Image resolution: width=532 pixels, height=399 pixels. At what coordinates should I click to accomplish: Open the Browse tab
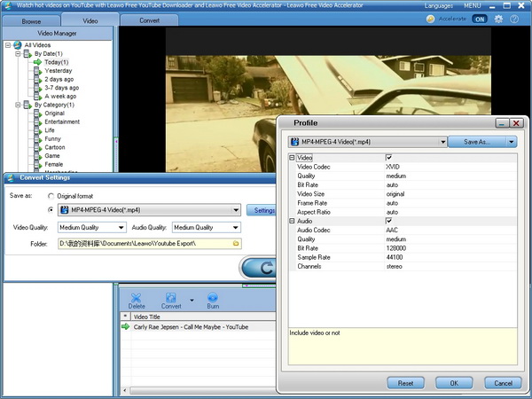tap(31, 21)
